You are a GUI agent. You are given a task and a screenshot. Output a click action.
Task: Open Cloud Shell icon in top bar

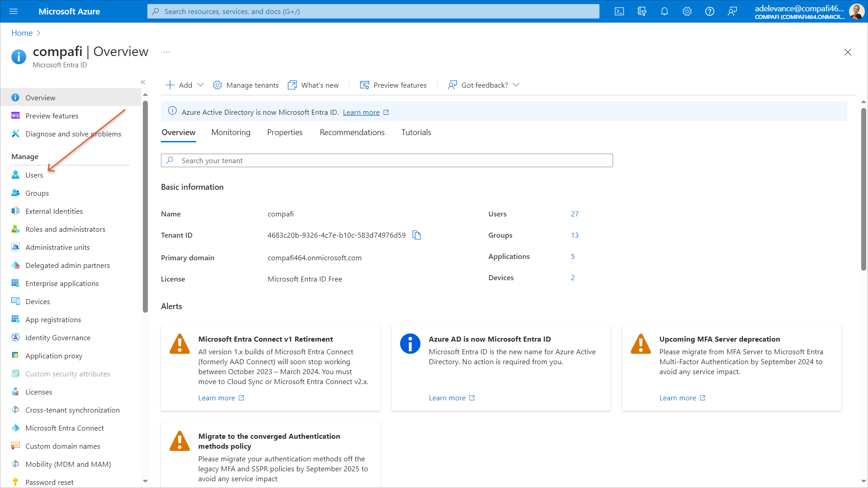619,11
